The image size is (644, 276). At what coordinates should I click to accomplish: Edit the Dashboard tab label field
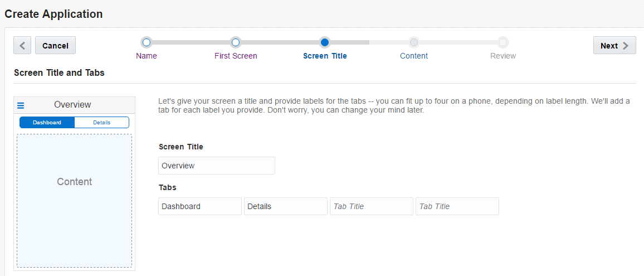[x=200, y=206]
